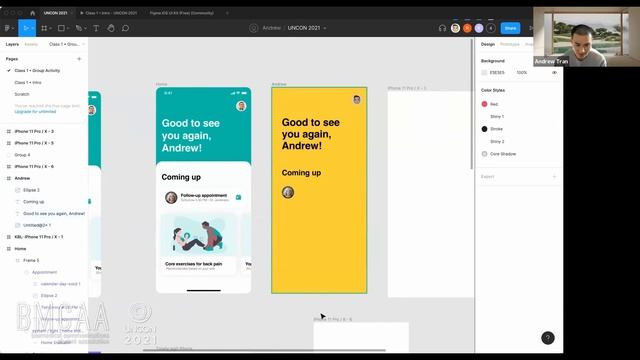Image resolution: width=640 pixels, height=360 pixels.
Task: Select the Rectangle shape tool
Action: pos(61,28)
